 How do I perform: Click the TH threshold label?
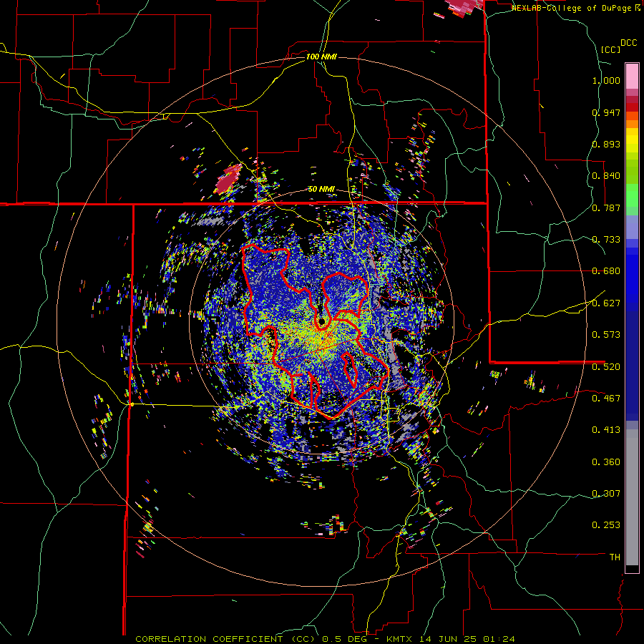pyautogui.click(x=615, y=557)
